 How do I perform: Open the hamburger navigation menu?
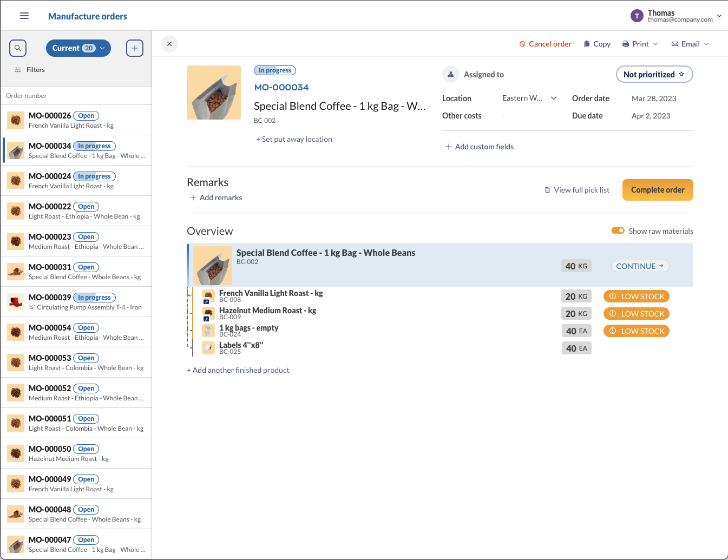24,16
